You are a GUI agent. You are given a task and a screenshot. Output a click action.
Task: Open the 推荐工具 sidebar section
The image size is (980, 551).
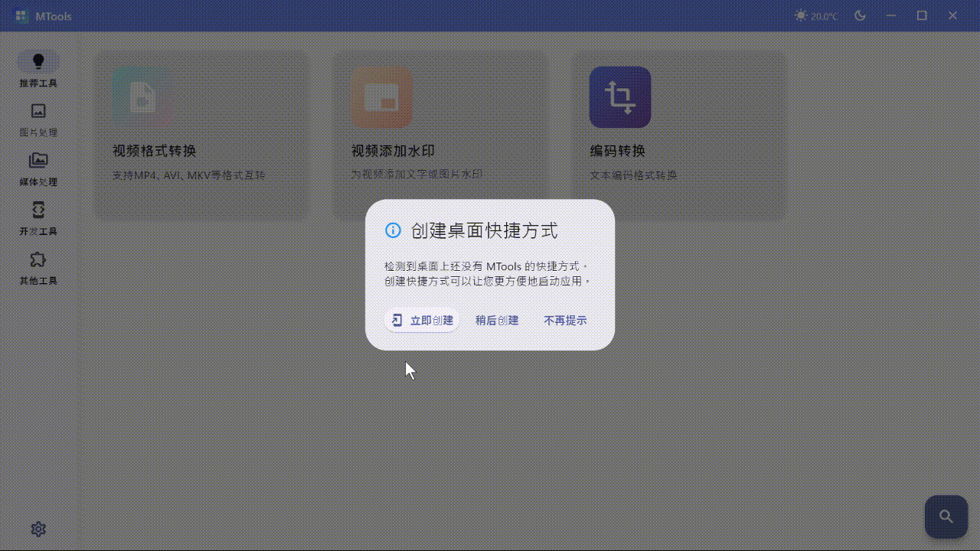click(38, 70)
